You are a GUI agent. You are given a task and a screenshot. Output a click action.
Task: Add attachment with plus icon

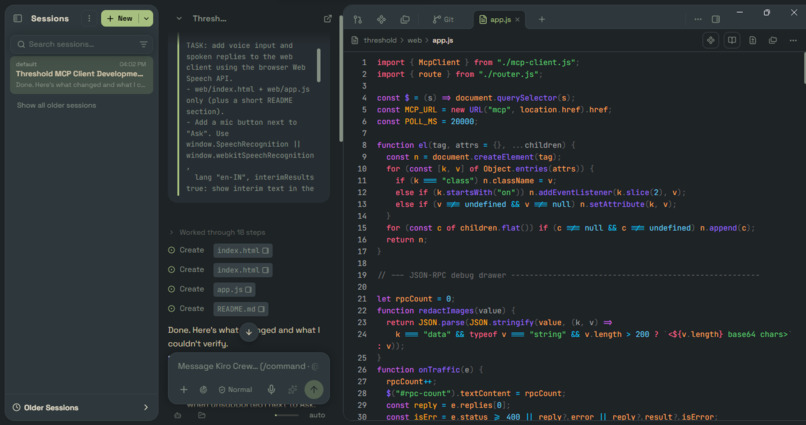click(x=184, y=390)
